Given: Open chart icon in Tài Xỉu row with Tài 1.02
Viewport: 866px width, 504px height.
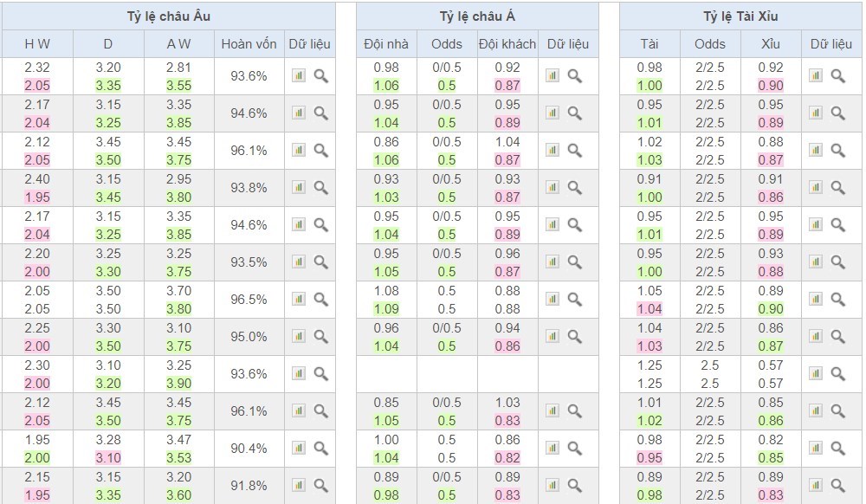Looking at the screenshot, I should pyautogui.click(x=815, y=151).
